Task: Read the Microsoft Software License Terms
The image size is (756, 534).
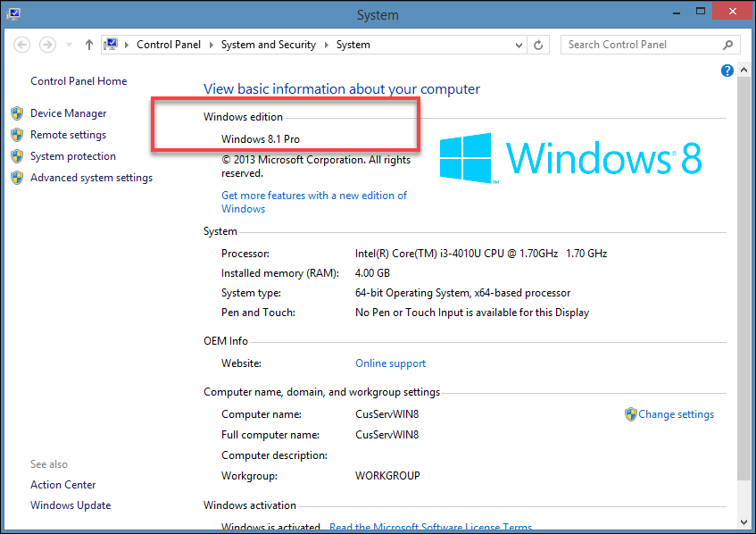Action: tap(430, 526)
